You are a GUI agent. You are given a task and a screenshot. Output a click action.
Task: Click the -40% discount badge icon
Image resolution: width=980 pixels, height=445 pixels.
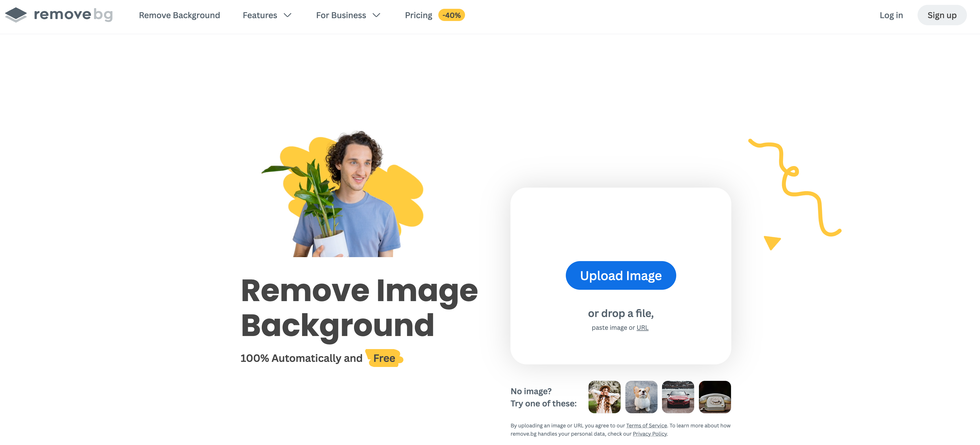coord(451,15)
